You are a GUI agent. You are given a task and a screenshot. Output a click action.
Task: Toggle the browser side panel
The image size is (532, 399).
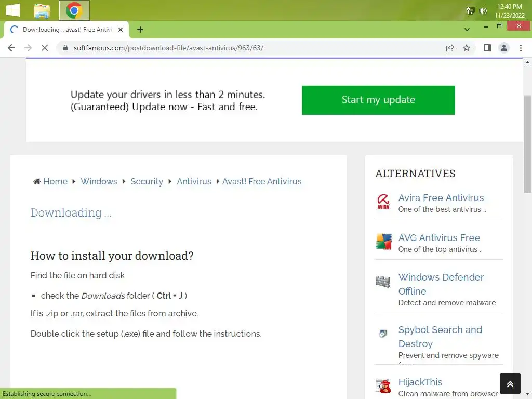[x=487, y=48]
